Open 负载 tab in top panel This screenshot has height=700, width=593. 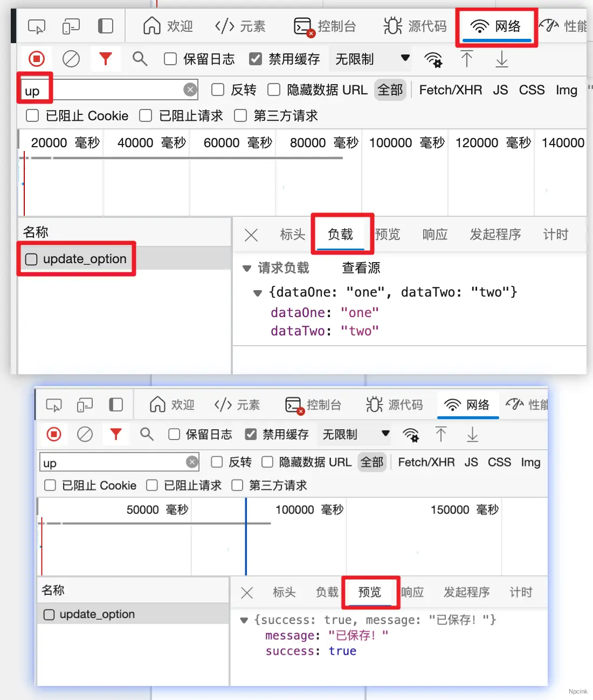tap(340, 234)
